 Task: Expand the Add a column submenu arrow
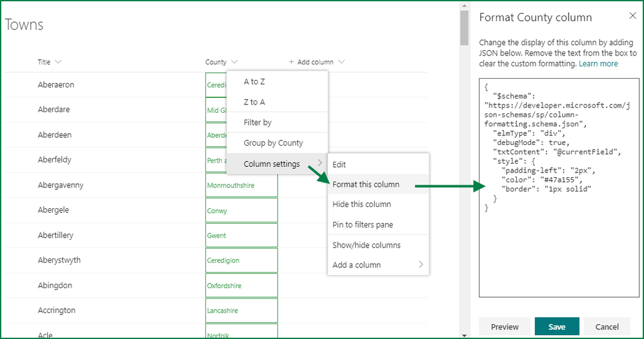pos(421,265)
